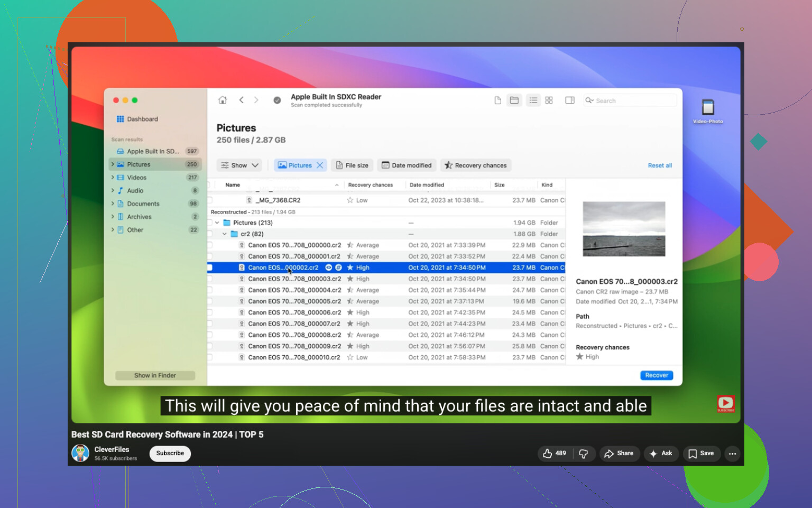This screenshot has width=812, height=508.
Task: Open Video-Photo drive on desktop
Action: [708, 111]
